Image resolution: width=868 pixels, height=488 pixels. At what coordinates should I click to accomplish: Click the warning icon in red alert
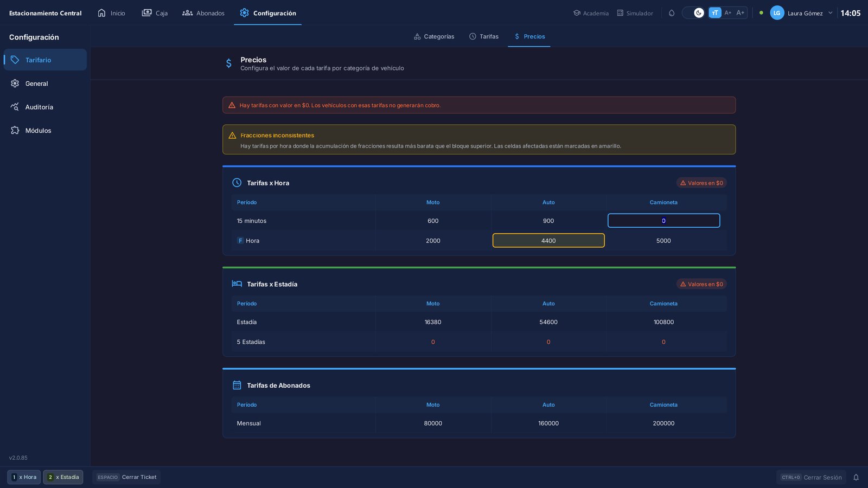tap(232, 105)
